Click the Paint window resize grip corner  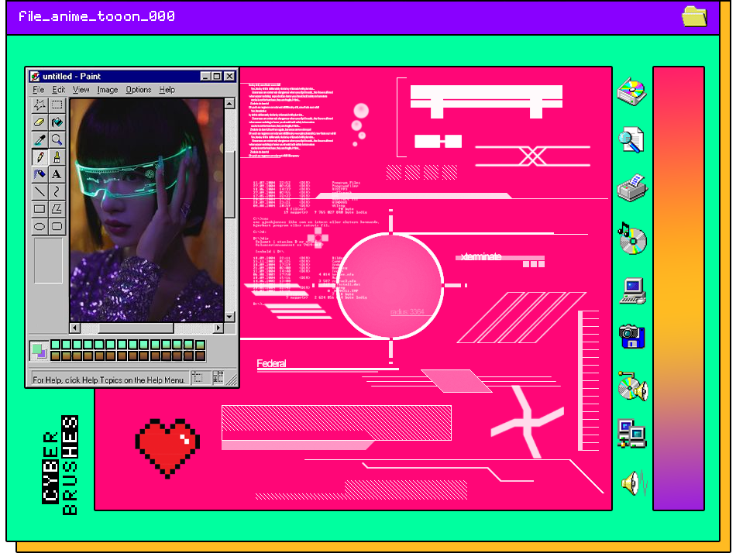[232, 380]
